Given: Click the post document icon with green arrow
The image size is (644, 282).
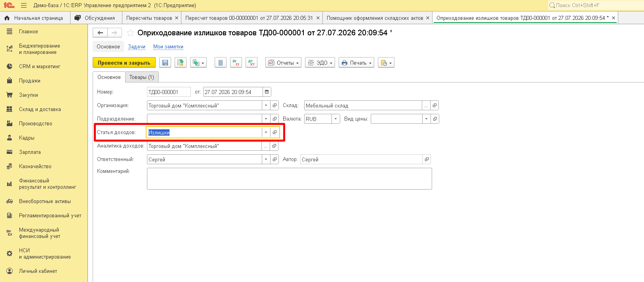Looking at the screenshot, I should (181, 63).
